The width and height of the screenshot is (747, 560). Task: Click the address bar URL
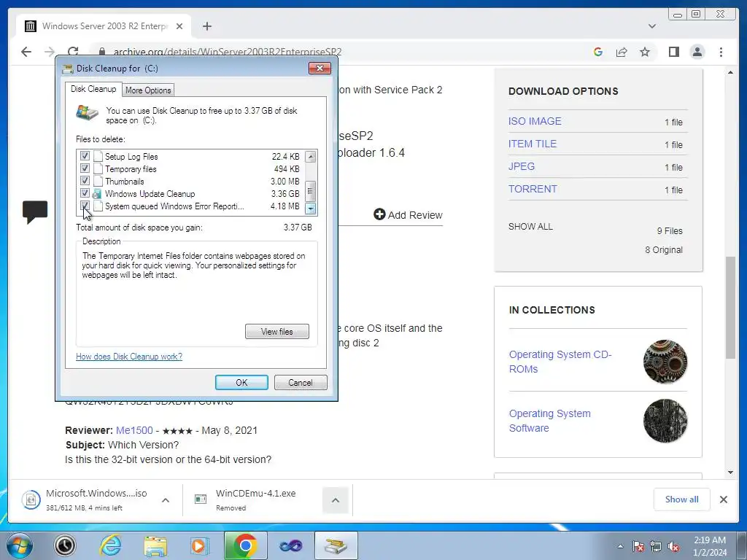228,52
